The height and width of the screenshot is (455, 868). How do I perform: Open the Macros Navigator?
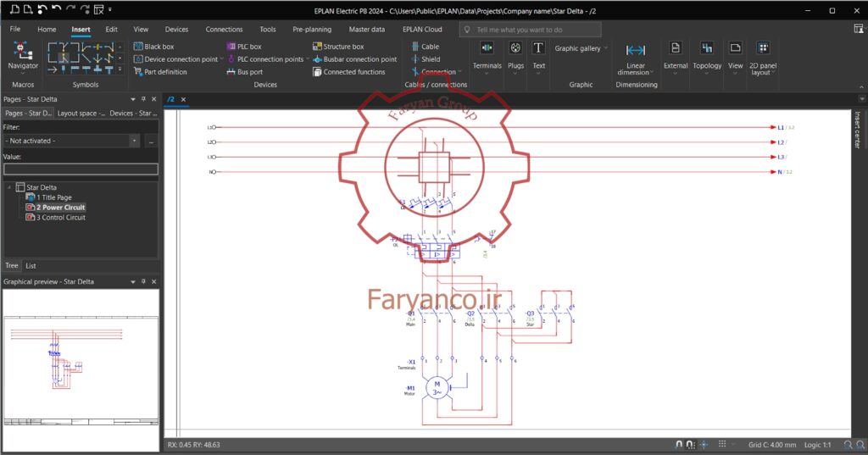[23, 57]
